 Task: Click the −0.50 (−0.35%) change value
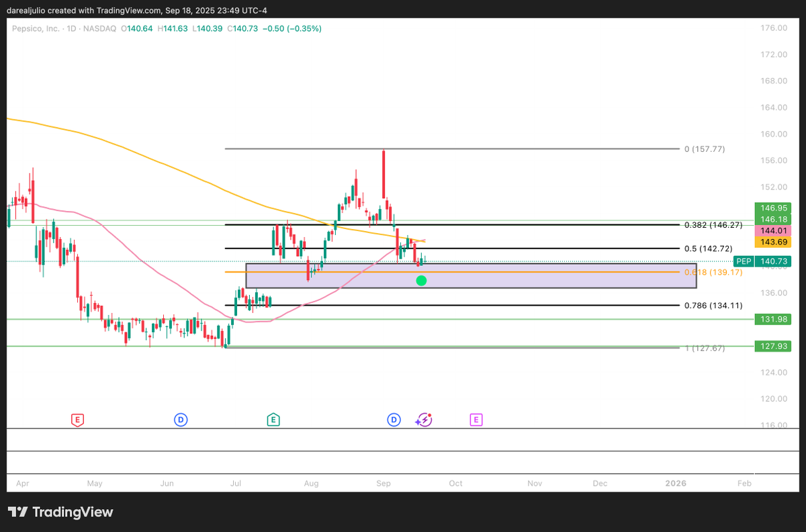click(x=292, y=28)
